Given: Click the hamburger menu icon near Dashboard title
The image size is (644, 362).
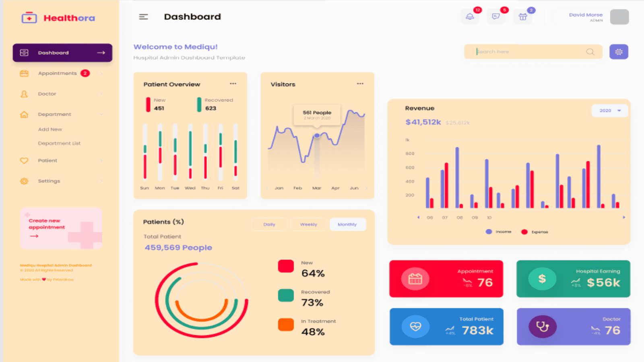Looking at the screenshot, I should tap(143, 17).
